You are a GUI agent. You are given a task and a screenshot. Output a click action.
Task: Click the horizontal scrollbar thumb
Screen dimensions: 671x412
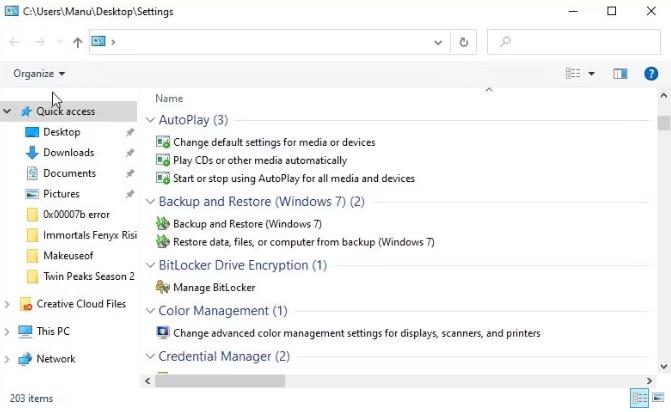click(x=220, y=381)
